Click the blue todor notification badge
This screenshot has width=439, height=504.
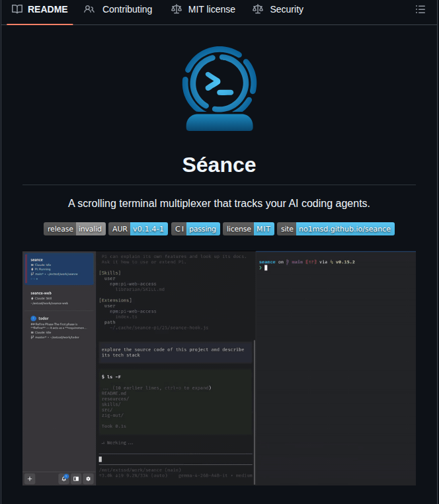point(34,318)
